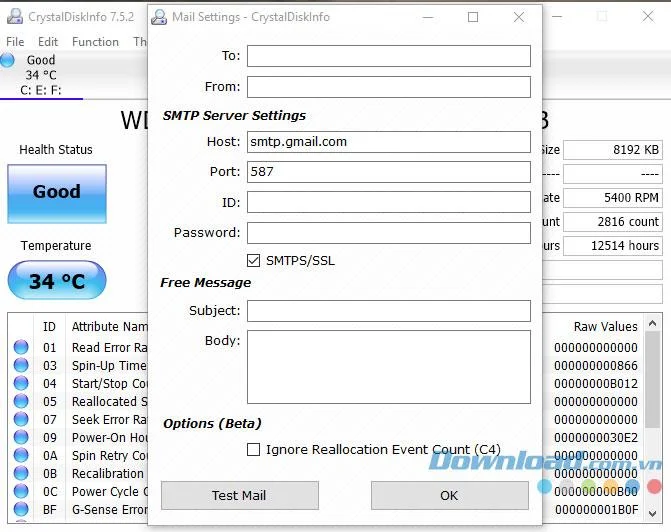Click into the To address field

click(x=389, y=56)
